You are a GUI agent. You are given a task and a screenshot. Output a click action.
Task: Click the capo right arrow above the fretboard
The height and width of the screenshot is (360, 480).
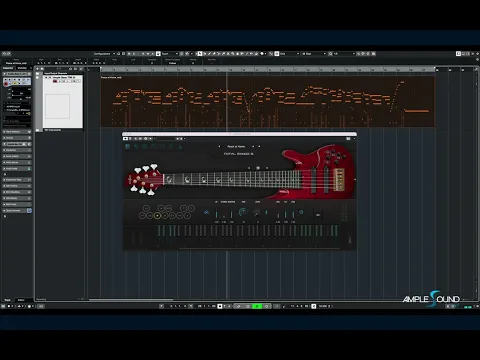[x=267, y=168]
